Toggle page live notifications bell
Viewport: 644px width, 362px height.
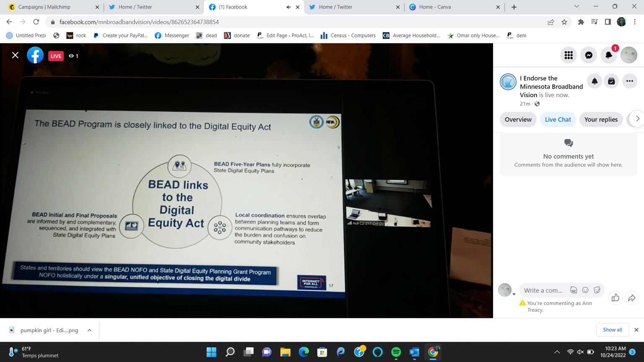pyautogui.click(x=595, y=81)
